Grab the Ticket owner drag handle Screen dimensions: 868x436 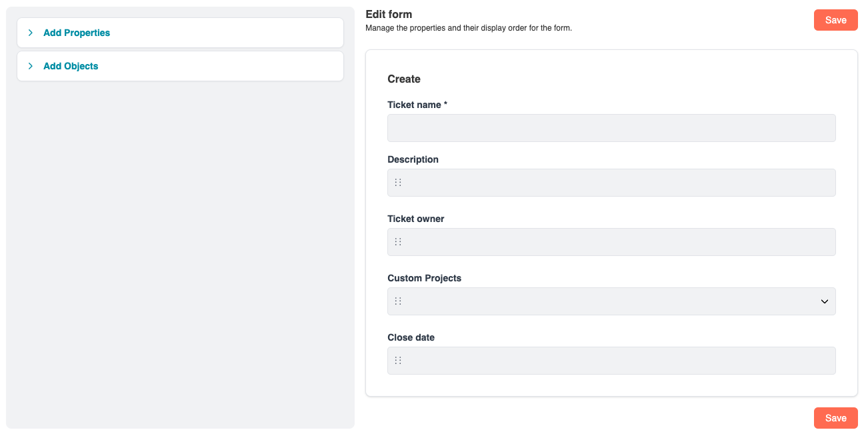(x=398, y=242)
